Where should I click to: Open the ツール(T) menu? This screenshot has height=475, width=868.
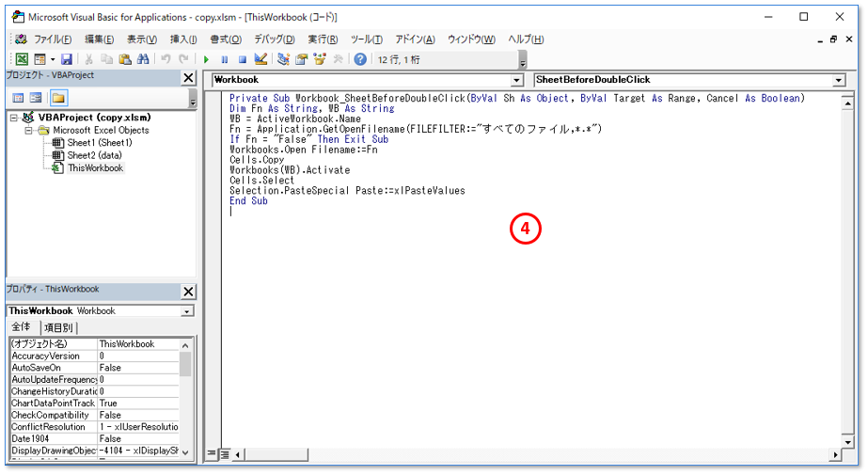pyautogui.click(x=367, y=40)
